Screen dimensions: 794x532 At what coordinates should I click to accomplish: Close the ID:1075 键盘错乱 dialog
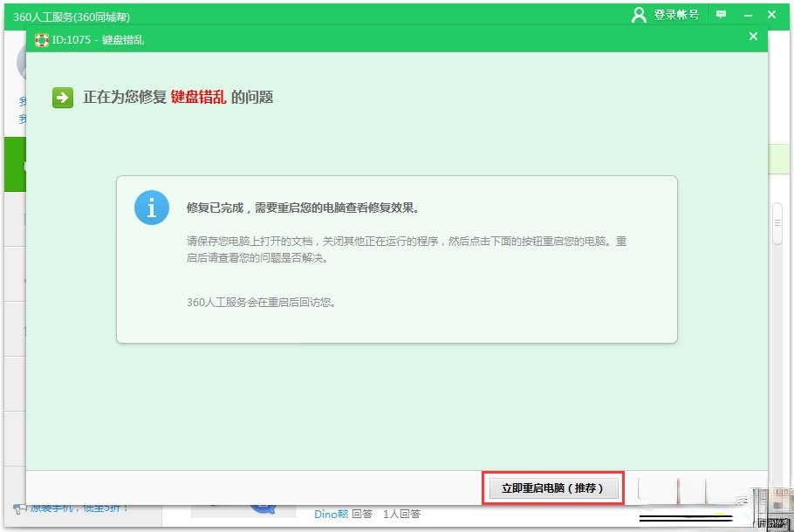753,37
